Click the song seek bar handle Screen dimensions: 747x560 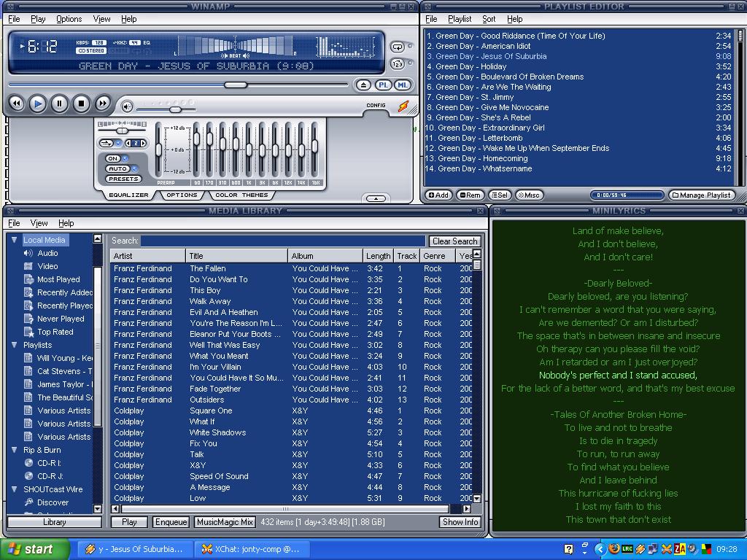pos(235,85)
